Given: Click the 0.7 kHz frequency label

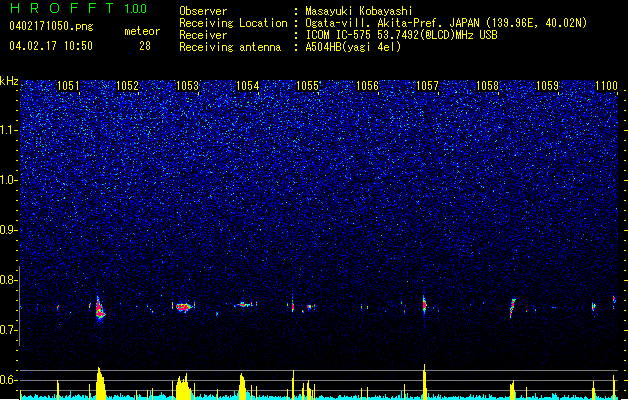Looking at the screenshot, I should pos(9,330).
